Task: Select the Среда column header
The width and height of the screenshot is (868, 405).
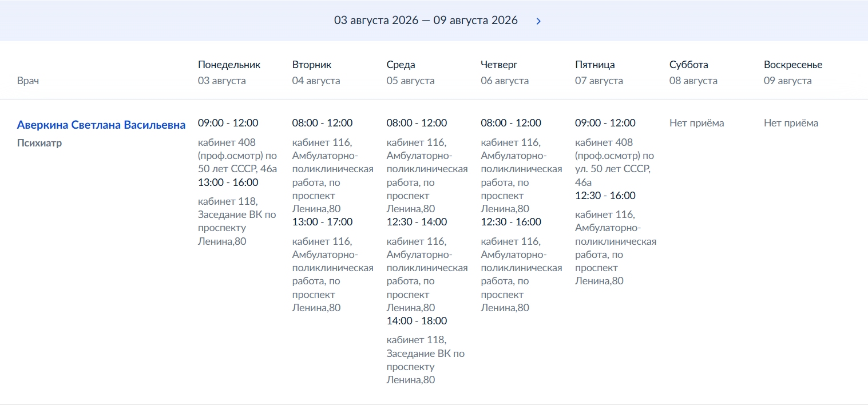Action: pyautogui.click(x=401, y=65)
